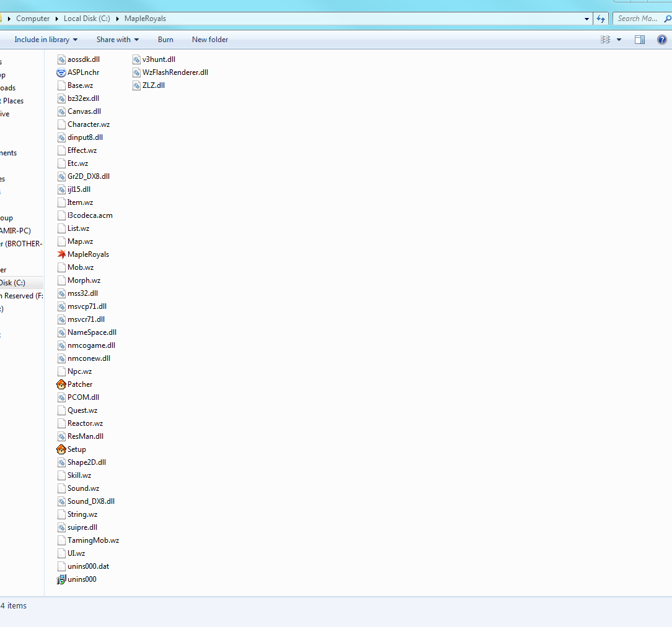Click the search magnifier icon

coord(667,19)
